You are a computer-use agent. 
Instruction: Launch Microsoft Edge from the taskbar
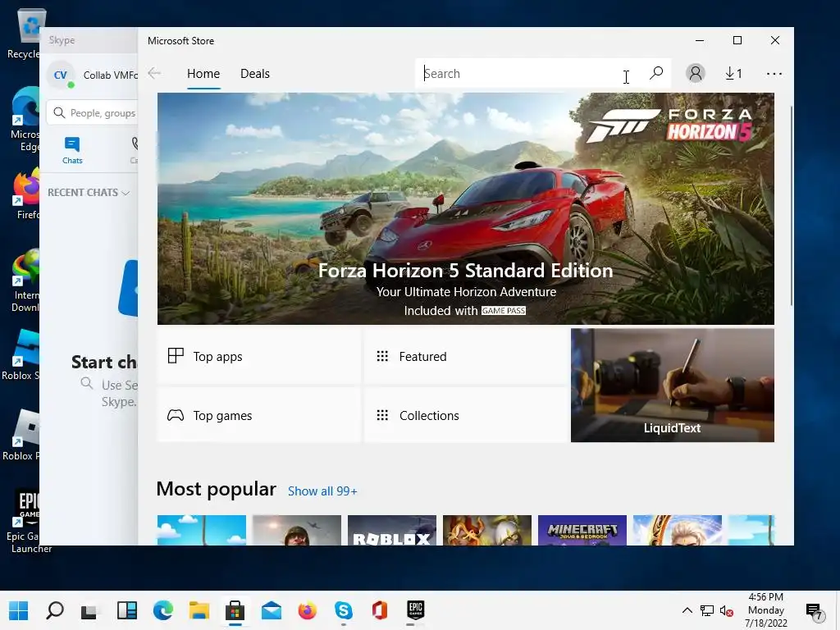coord(163,610)
